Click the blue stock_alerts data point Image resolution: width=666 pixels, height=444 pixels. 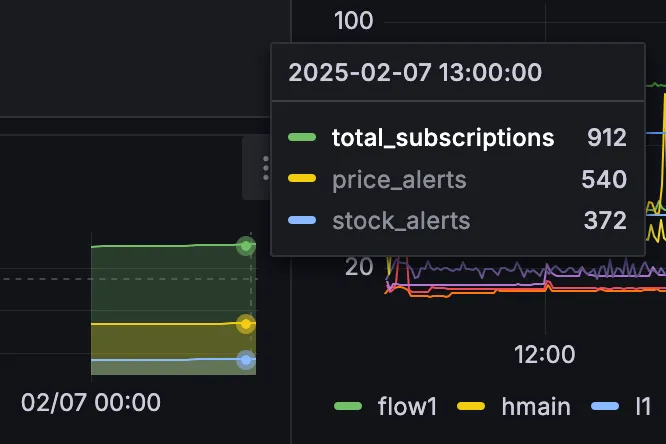246,360
